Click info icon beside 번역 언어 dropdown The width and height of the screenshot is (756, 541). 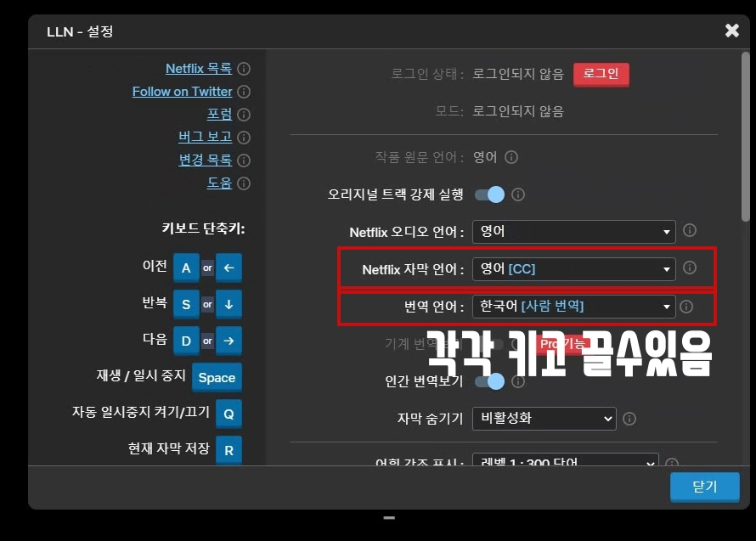[686, 307]
